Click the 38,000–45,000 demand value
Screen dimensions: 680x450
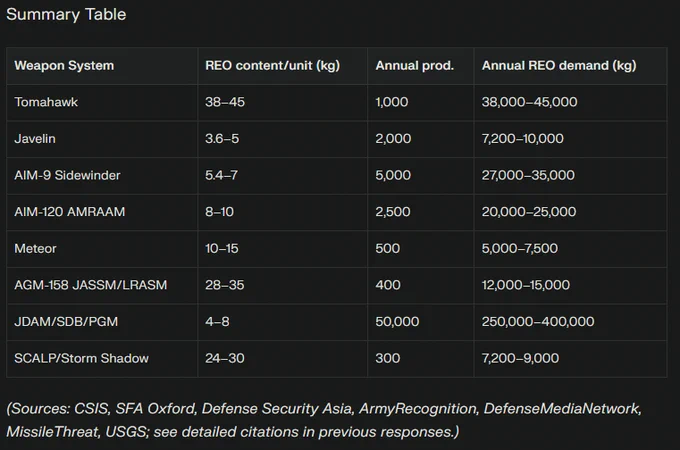click(530, 102)
